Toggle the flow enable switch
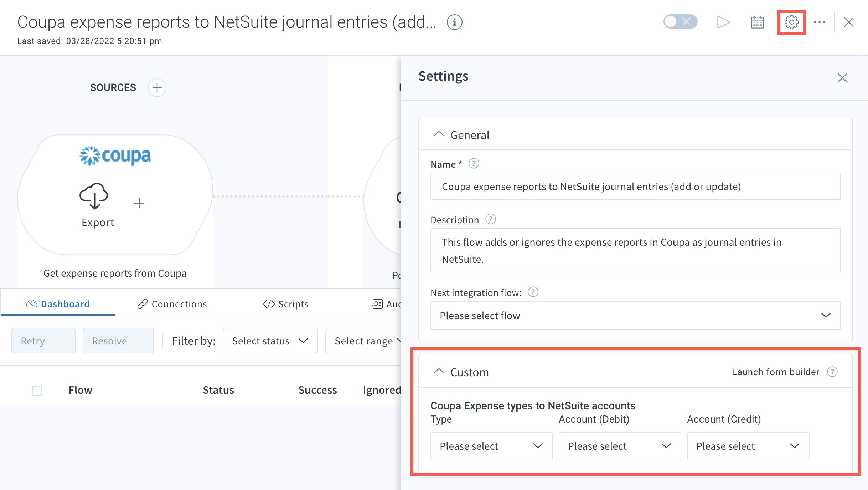Viewport: 868px width, 490px height. click(680, 22)
